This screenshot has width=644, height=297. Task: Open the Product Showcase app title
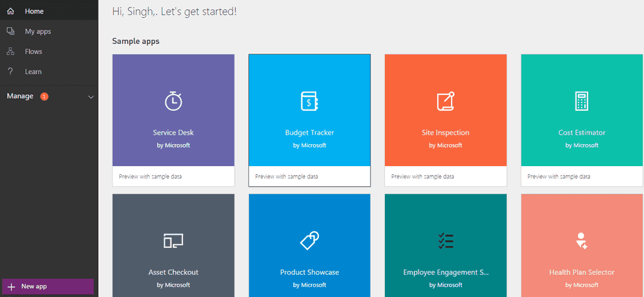(309, 272)
